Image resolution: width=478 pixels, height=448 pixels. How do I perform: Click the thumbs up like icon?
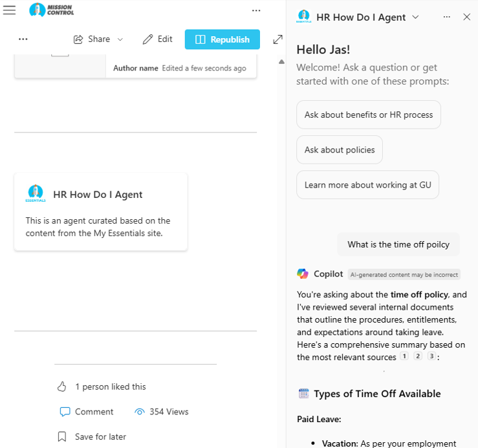(62, 387)
